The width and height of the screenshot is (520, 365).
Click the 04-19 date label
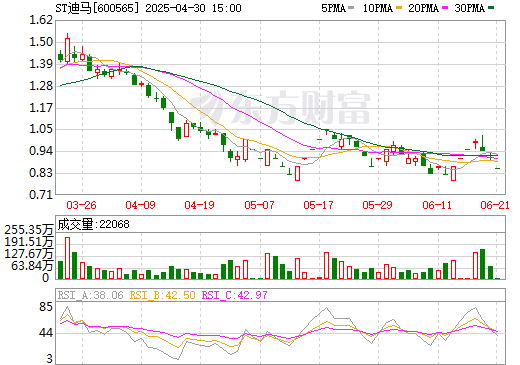coord(199,205)
